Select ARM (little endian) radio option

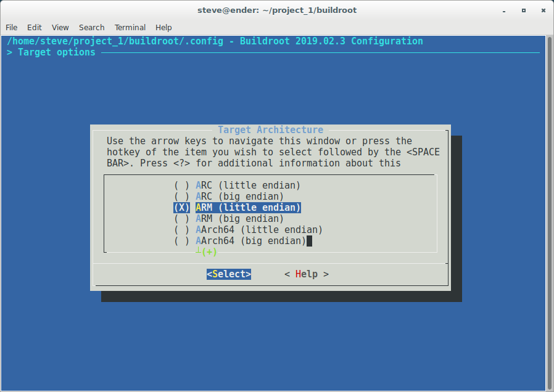tap(237, 207)
